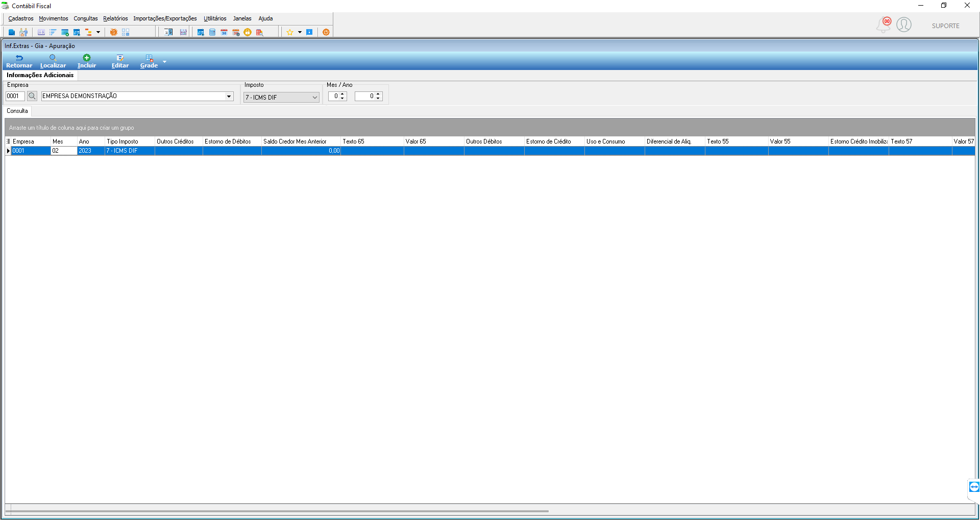This screenshot has width=980, height=520.
Task: Open the Cadastros menu
Action: (x=21, y=18)
